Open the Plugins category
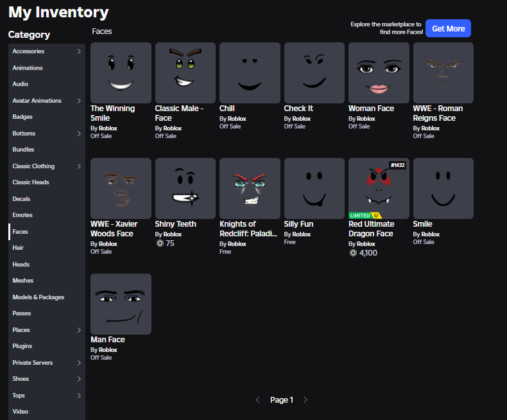Screen dimensions: 507x420 47,346
